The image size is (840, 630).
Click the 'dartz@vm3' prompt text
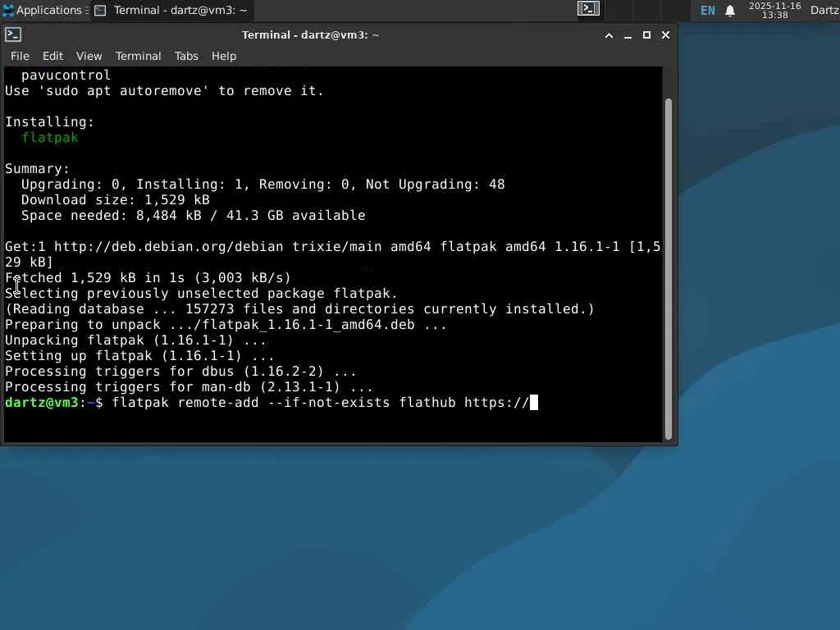42,402
